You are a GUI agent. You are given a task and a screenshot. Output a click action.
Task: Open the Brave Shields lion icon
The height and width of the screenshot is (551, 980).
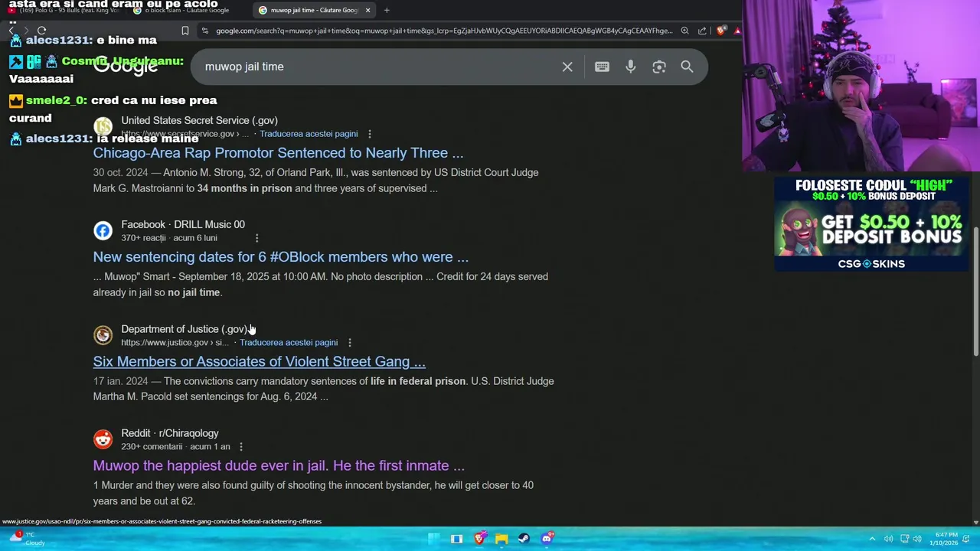click(720, 31)
